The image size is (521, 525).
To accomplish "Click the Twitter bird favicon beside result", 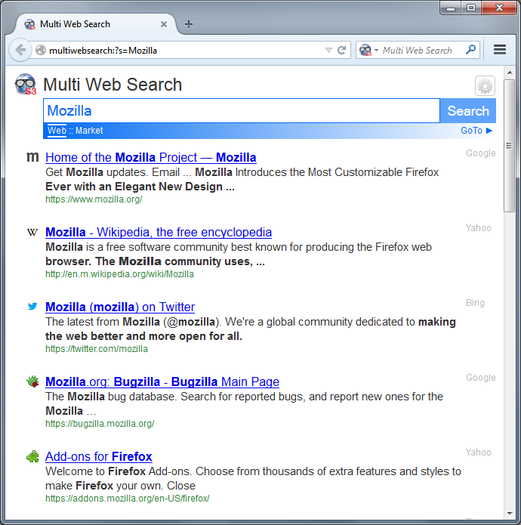I will tap(32, 306).
